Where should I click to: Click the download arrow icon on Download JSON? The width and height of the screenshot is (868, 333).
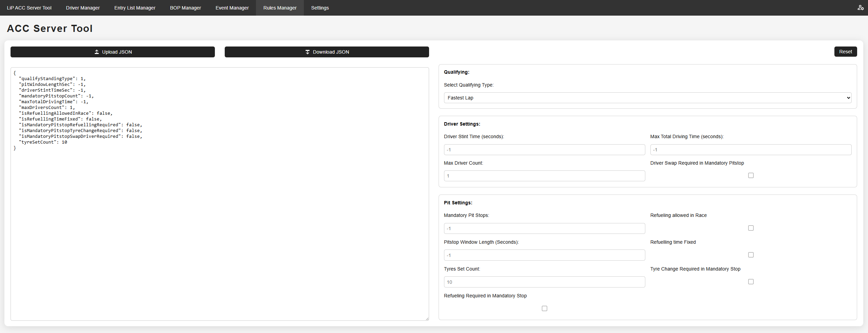tap(307, 52)
